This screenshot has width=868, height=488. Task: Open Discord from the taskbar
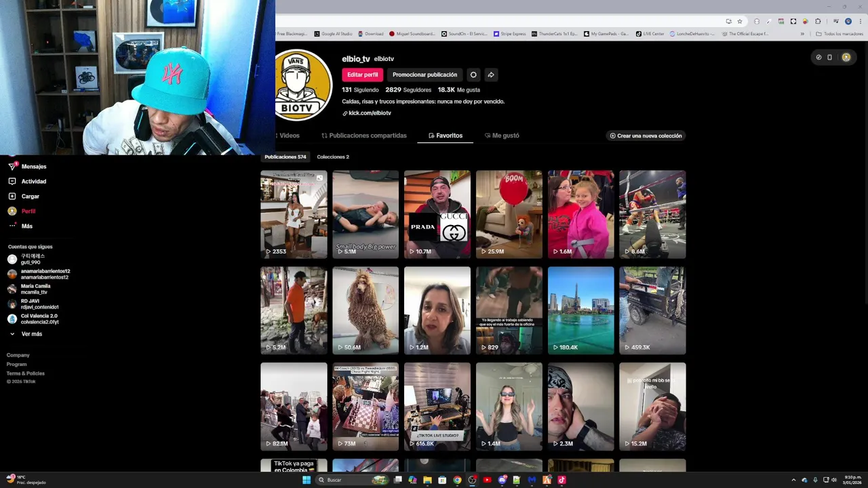point(502,480)
